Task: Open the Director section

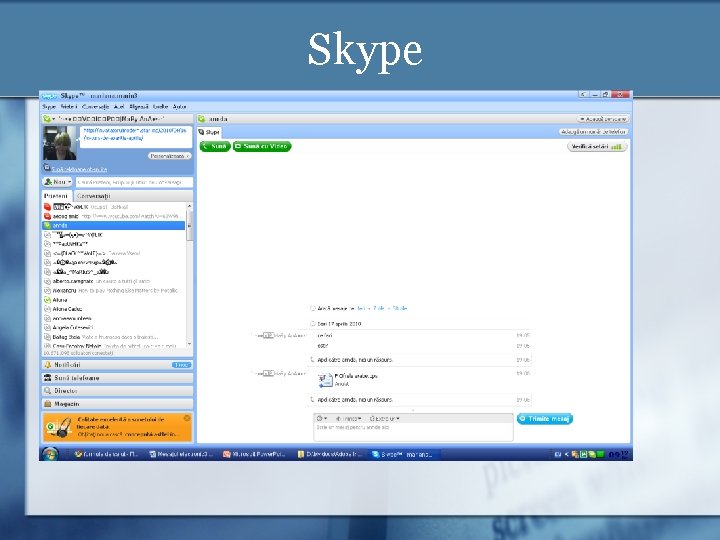Action: click(118, 391)
